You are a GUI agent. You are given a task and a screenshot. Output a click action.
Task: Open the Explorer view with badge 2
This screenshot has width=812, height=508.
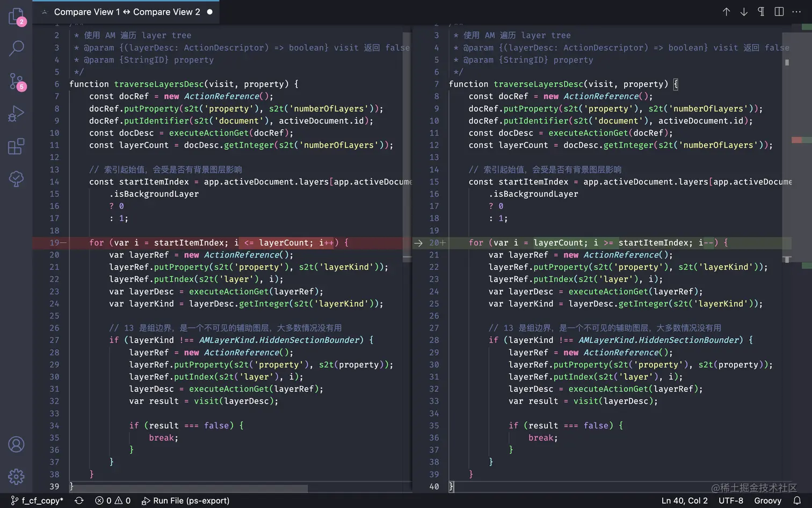pos(17,17)
